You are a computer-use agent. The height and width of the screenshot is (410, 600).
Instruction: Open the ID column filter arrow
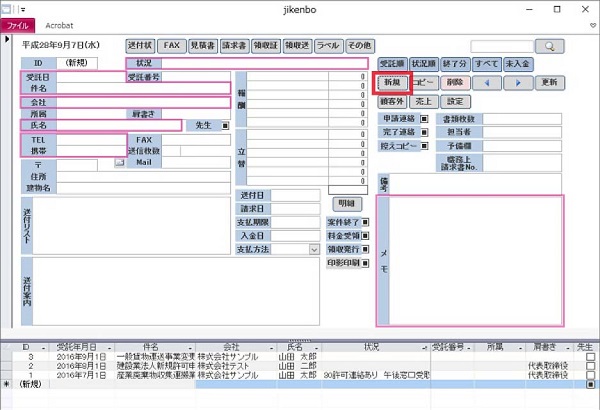[43, 348]
